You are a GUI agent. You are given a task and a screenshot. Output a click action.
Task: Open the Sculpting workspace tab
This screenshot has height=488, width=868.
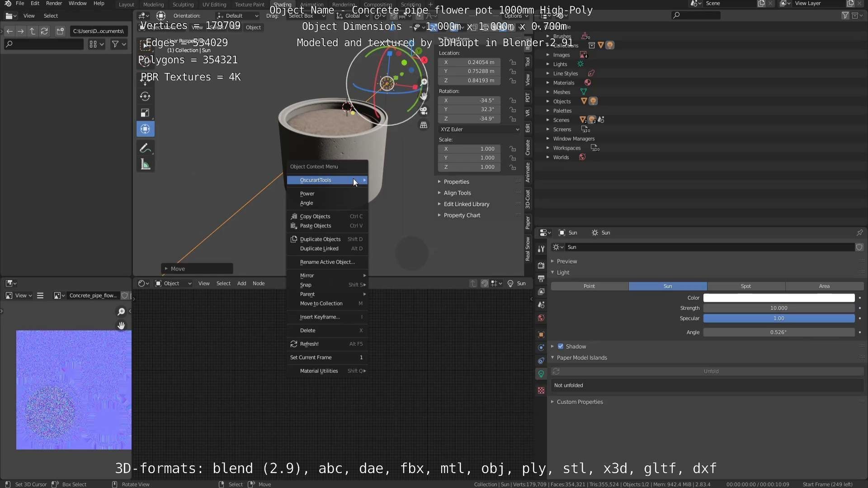183,5
